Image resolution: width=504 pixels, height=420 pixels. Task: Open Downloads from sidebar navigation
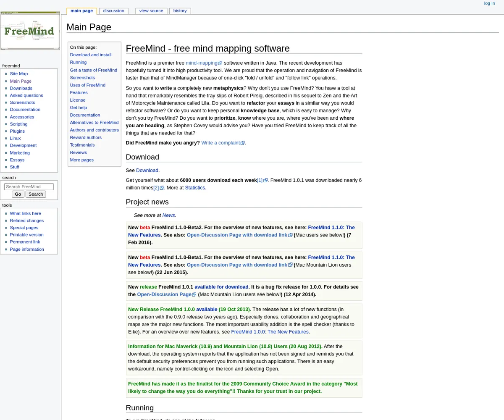click(x=21, y=88)
